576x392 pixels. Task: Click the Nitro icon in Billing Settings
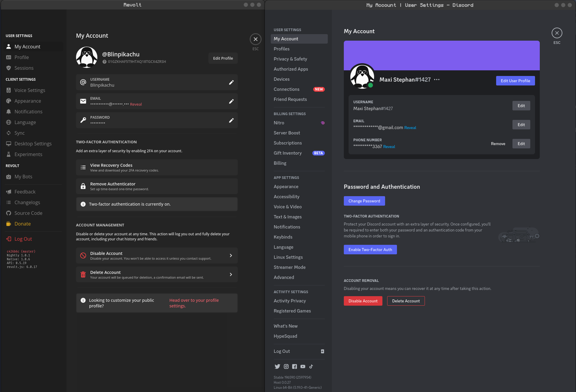[322, 123]
